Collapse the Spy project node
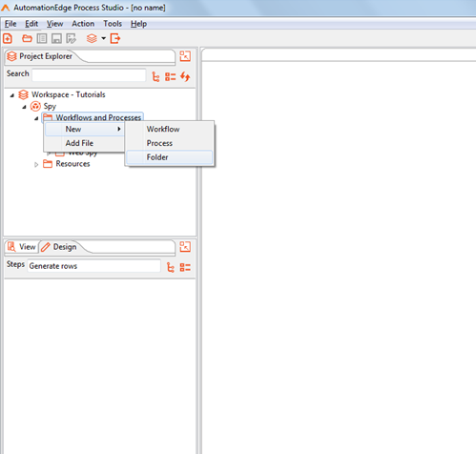 tap(24, 107)
